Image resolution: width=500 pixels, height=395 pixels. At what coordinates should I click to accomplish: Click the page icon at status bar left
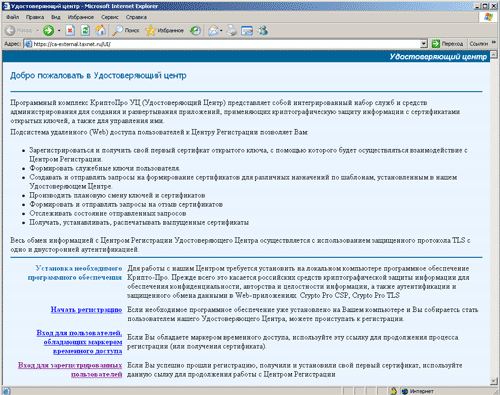coord(6,391)
